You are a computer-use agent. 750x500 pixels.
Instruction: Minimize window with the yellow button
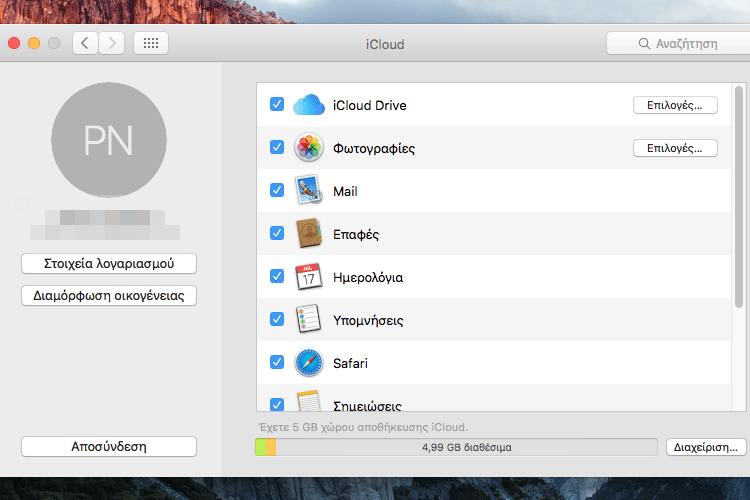(34, 43)
